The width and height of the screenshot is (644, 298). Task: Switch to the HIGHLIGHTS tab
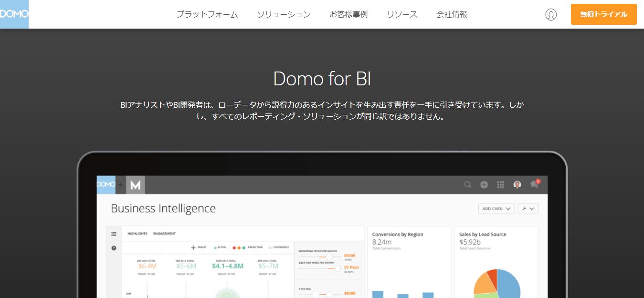(137, 234)
